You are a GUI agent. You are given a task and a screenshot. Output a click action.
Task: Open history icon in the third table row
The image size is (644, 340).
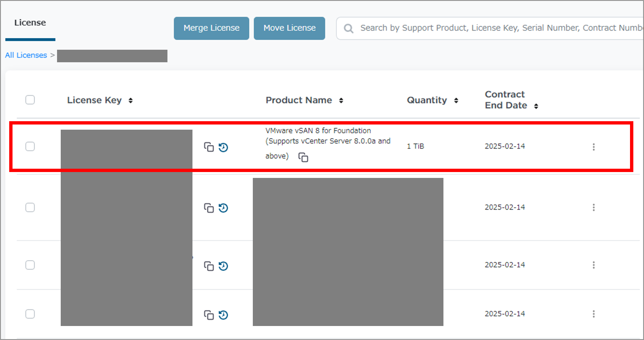point(223,266)
